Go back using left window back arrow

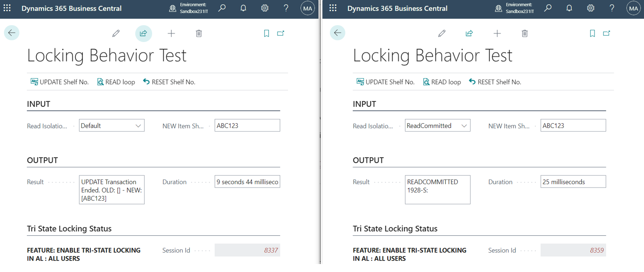tap(12, 33)
